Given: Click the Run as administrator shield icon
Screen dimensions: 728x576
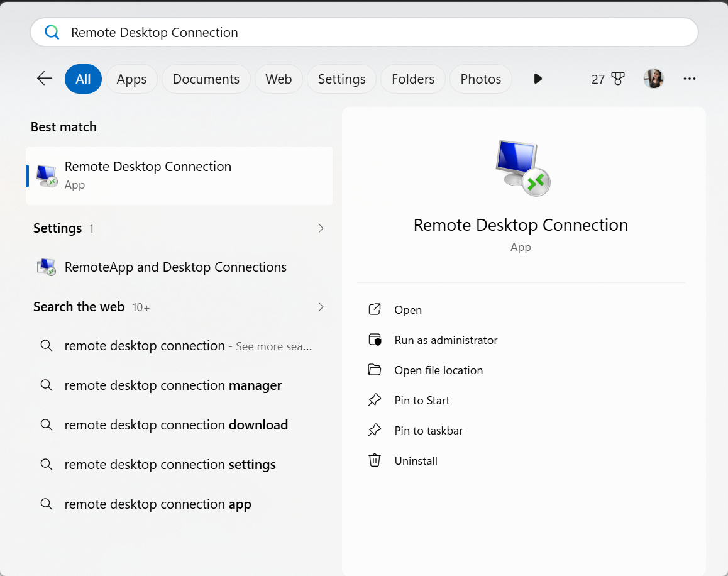Looking at the screenshot, I should coord(375,340).
